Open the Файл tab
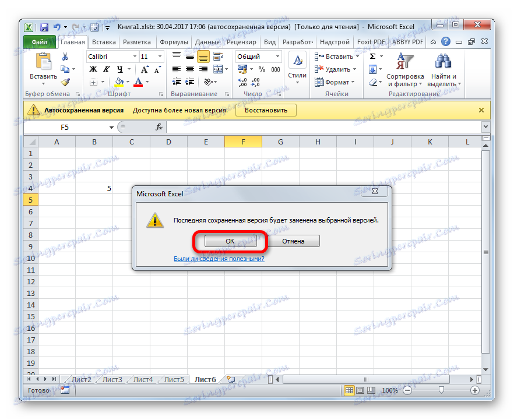Image resolution: width=514 pixels, height=420 pixels. point(40,42)
